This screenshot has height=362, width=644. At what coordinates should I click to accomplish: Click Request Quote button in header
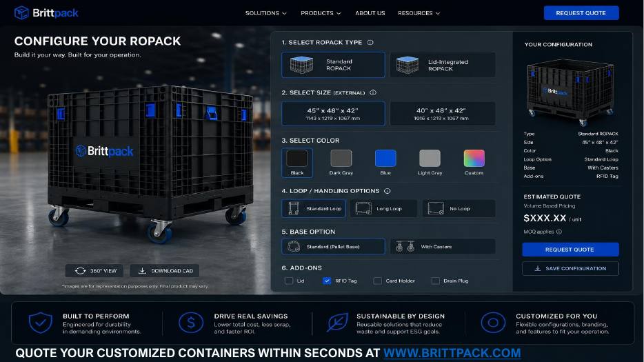(581, 13)
